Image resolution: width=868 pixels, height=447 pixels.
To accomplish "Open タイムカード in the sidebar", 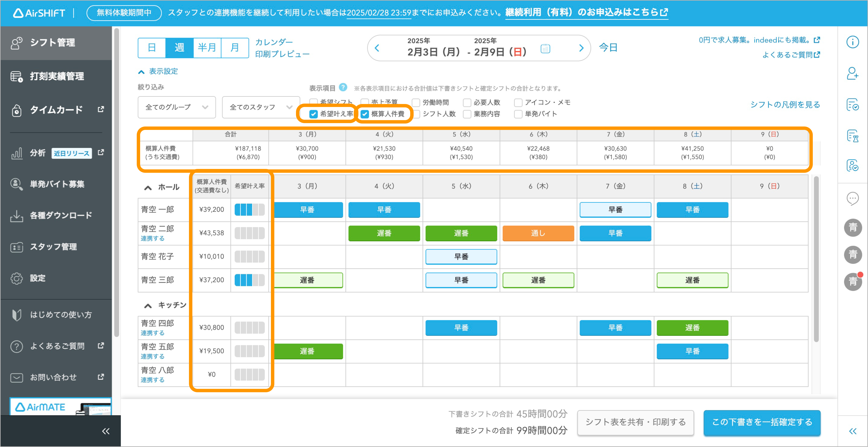I will 56,110.
